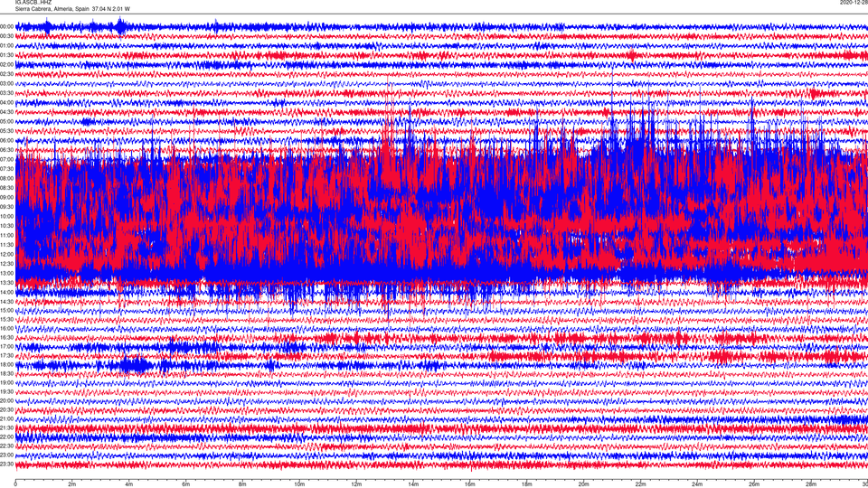Image resolution: width=868 pixels, height=488 pixels.
Task: Pick the 13:30 time row label
Action: [7, 282]
